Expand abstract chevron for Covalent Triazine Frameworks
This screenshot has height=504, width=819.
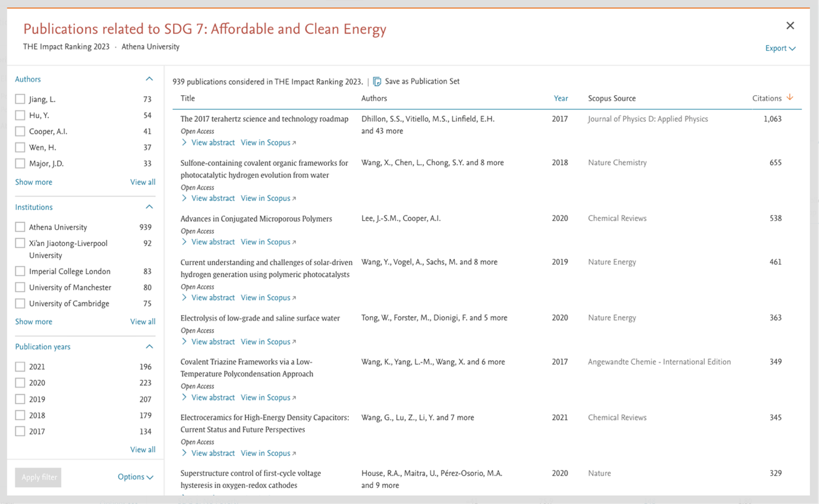point(184,398)
